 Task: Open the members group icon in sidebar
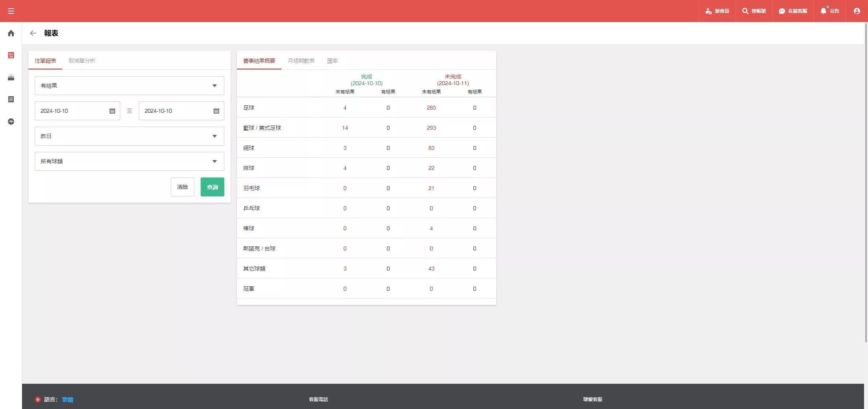(11, 78)
